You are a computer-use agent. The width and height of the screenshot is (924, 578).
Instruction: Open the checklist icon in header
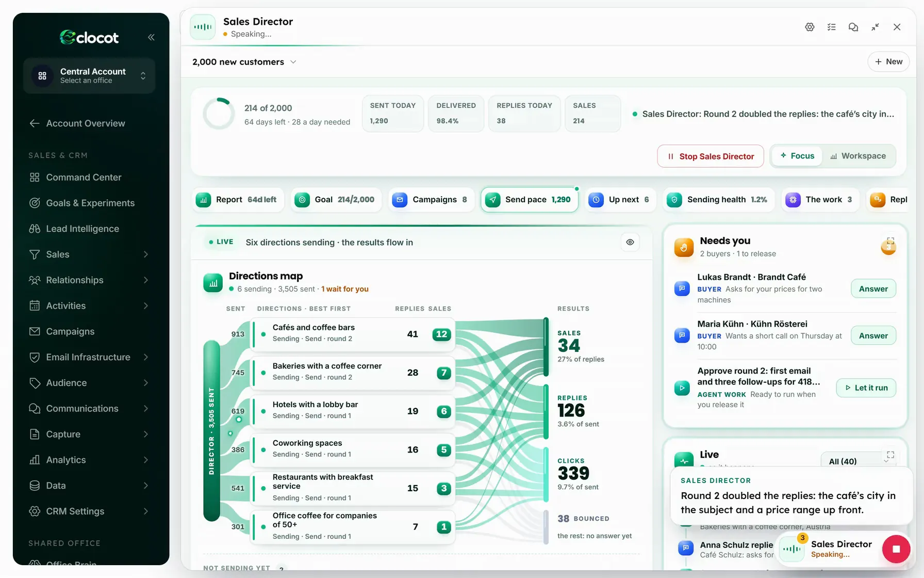[832, 27]
